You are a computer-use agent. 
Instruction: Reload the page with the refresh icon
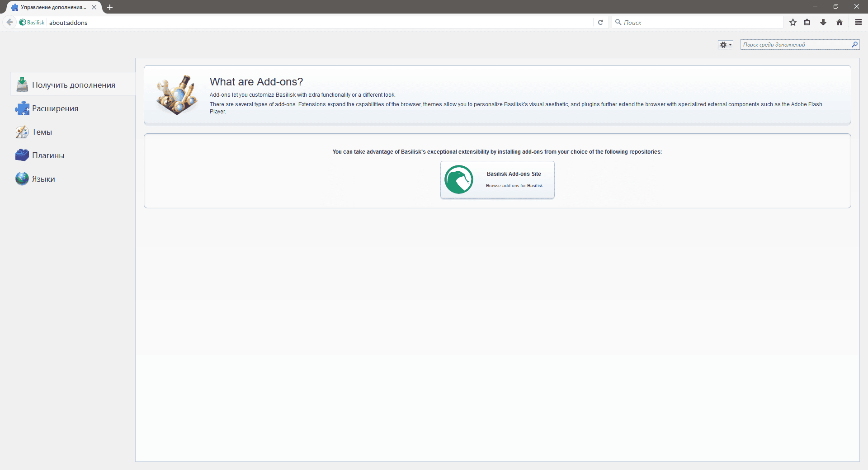[x=600, y=22]
